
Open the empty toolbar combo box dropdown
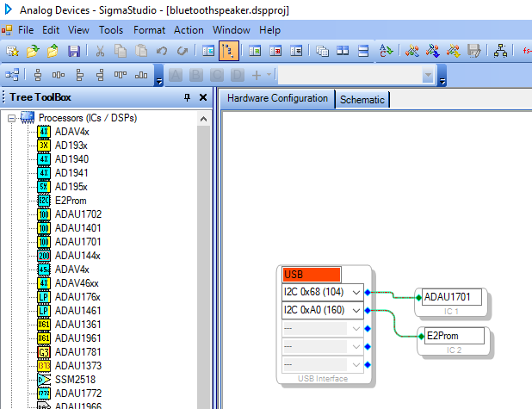point(428,75)
